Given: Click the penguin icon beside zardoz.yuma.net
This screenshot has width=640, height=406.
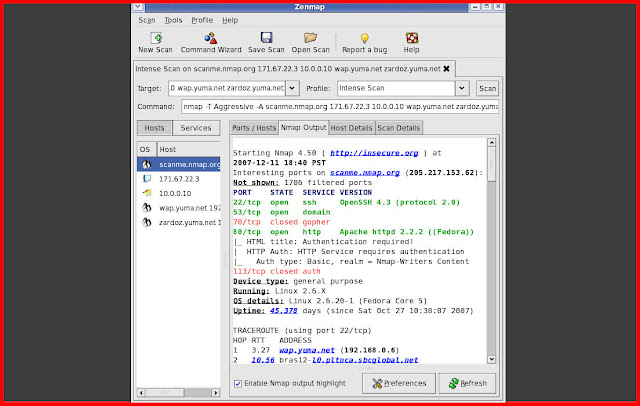Looking at the screenshot, I should click(x=147, y=222).
